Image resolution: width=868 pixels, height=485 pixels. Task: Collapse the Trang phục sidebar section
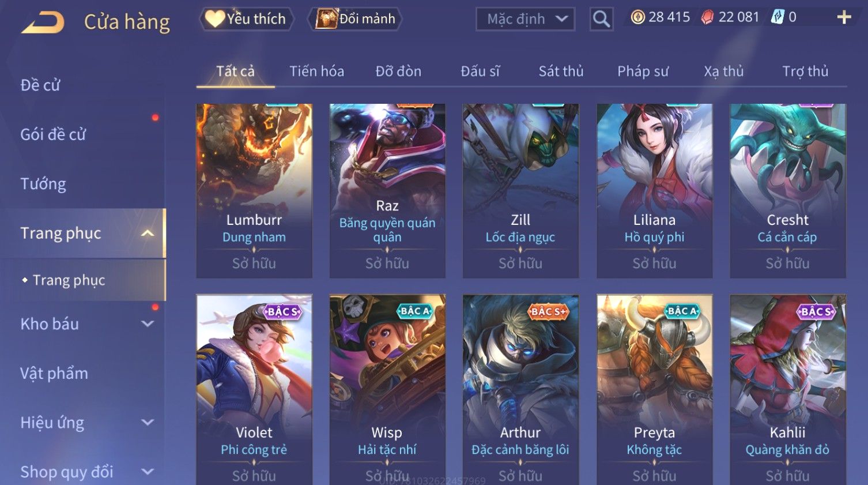[148, 234]
